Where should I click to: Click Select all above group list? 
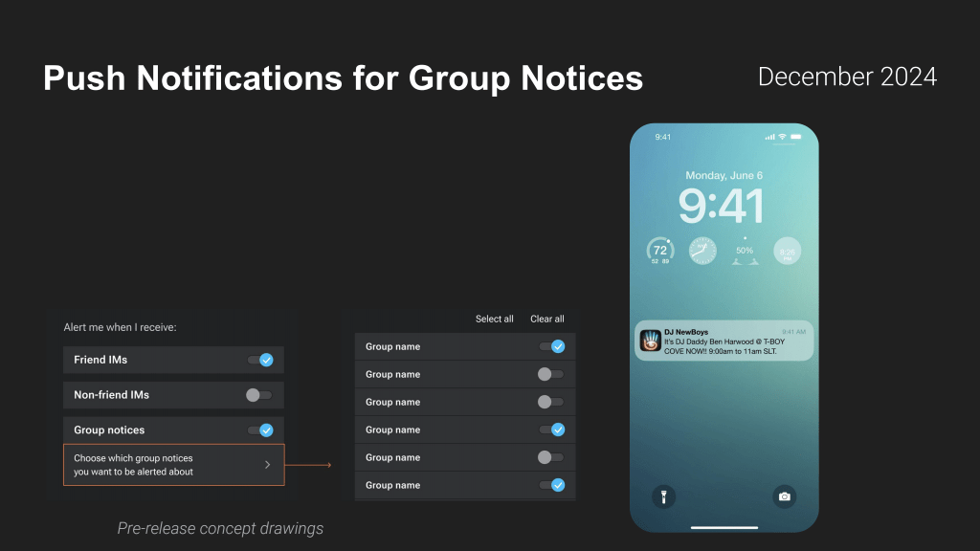494,319
